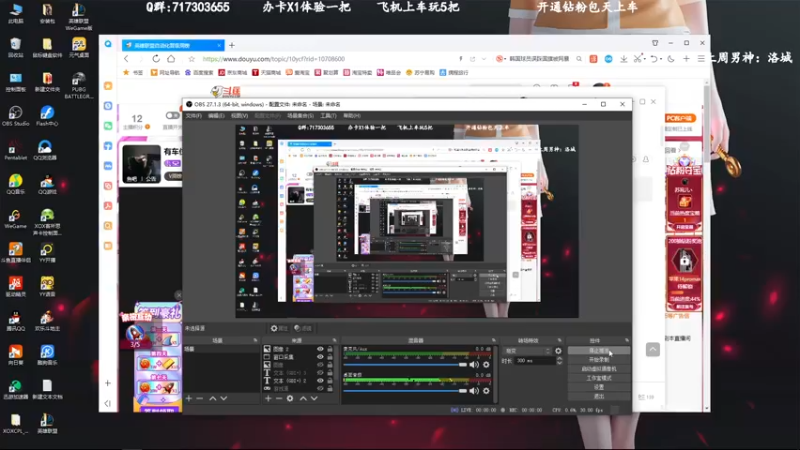Open browser downloads icon

pos(623,59)
